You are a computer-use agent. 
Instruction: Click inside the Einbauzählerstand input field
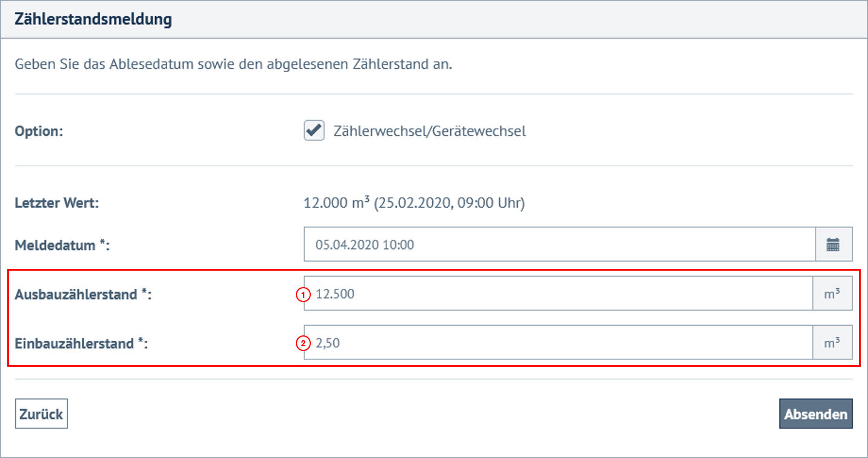click(543, 342)
